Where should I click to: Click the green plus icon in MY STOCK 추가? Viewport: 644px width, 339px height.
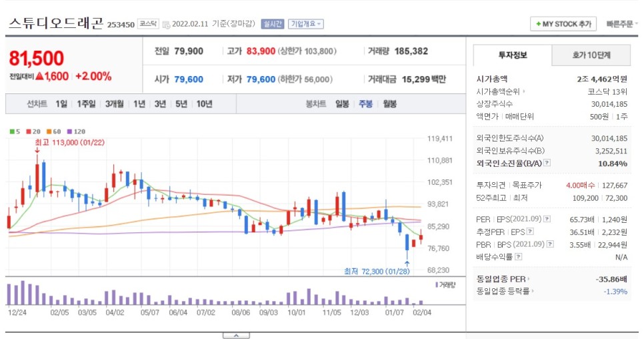[x=538, y=24]
